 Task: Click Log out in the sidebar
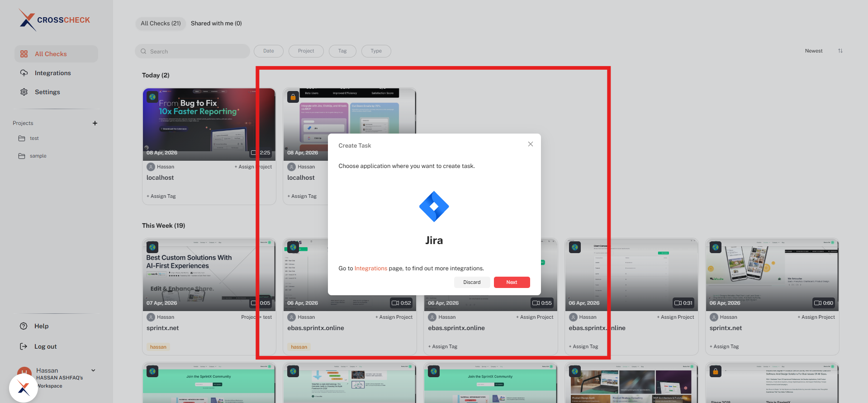(45, 346)
